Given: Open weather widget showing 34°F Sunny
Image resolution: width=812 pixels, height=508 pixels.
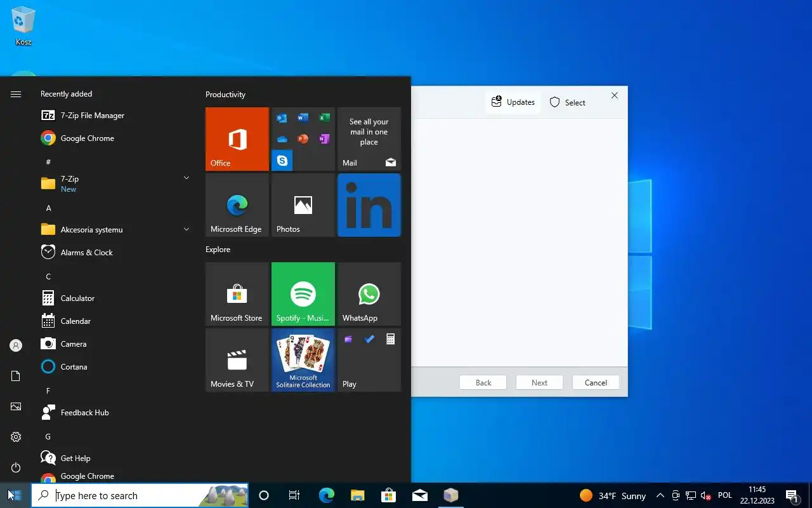Looking at the screenshot, I should click(613, 496).
